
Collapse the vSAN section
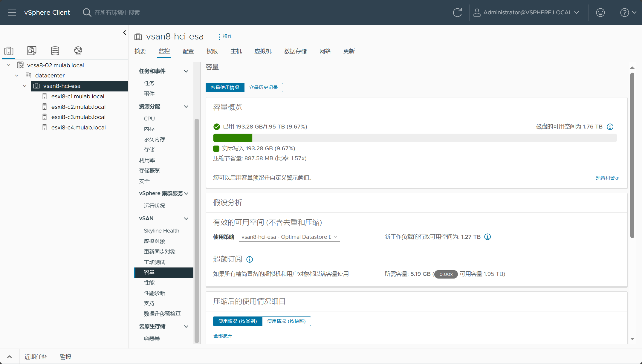click(x=186, y=218)
